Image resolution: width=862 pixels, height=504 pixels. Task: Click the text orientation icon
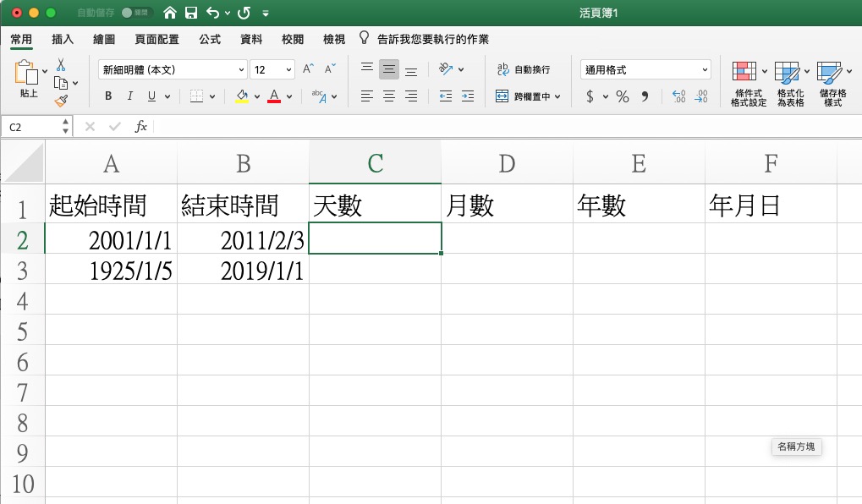tap(446, 68)
